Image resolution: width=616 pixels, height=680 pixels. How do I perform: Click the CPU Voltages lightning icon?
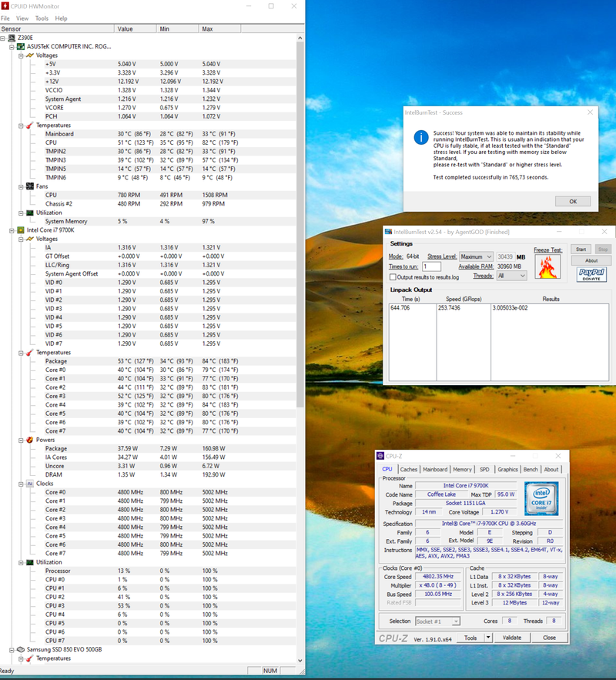(x=29, y=239)
